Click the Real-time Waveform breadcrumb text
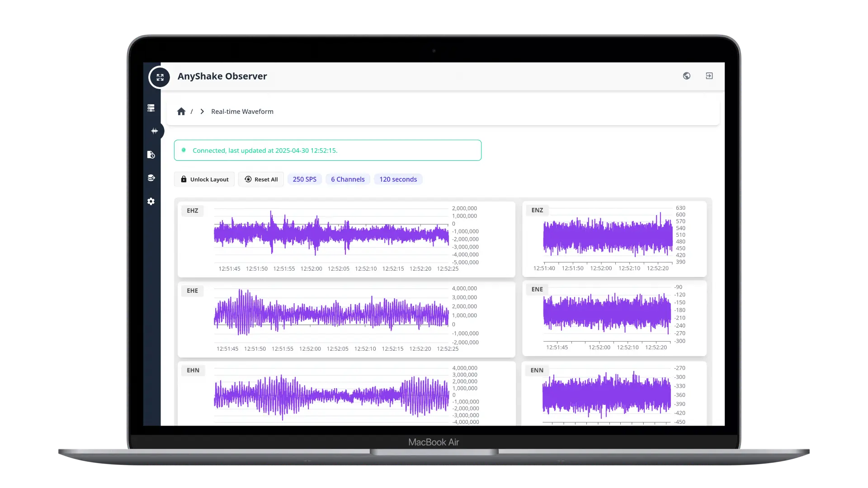 point(242,112)
